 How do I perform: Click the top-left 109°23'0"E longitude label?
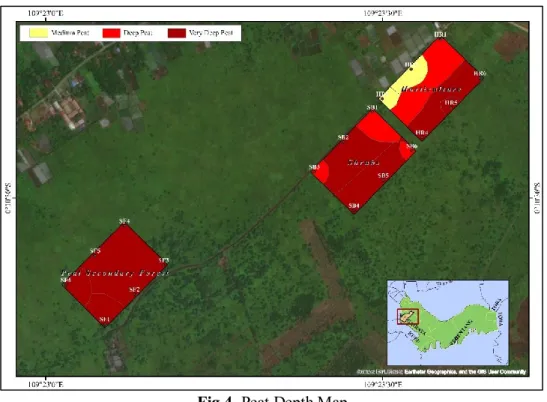point(46,14)
